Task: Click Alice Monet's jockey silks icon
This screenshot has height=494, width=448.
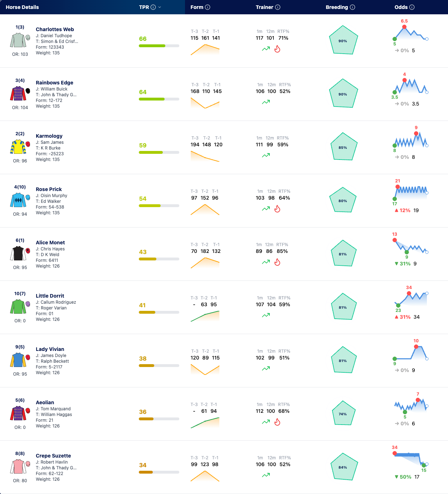Action: coord(18,253)
